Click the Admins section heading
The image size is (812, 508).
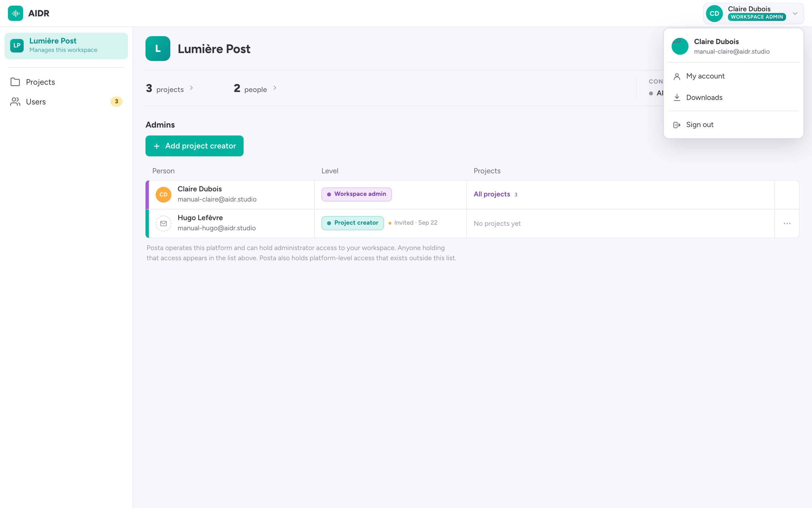(160, 125)
